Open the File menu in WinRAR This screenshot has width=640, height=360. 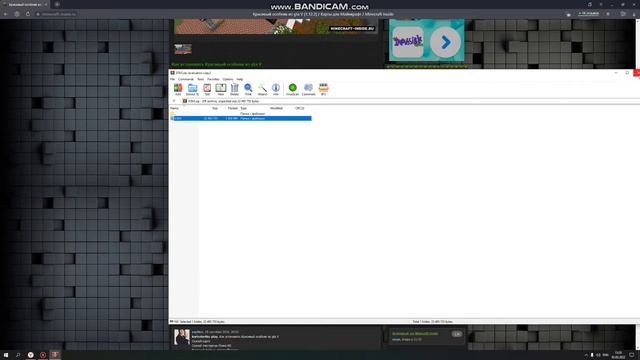pyautogui.click(x=173, y=79)
